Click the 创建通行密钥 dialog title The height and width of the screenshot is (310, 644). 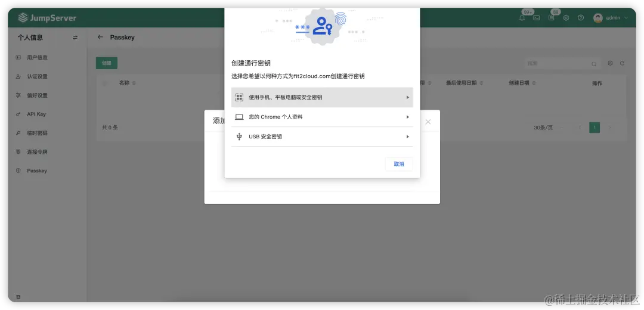251,63
